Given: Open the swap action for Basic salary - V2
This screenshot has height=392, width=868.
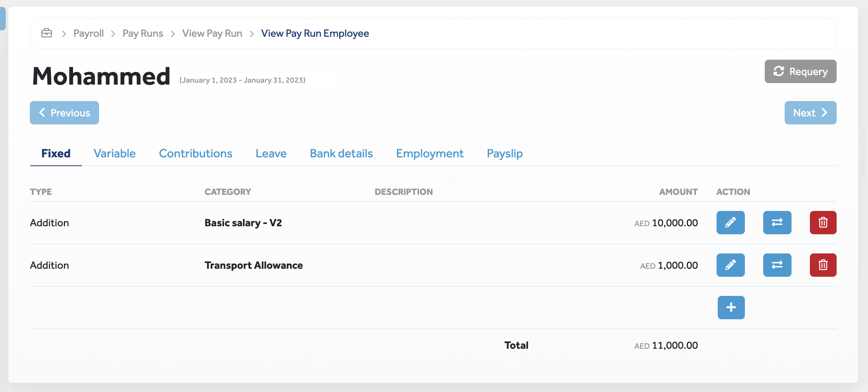Looking at the screenshot, I should click(x=777, y=222).
